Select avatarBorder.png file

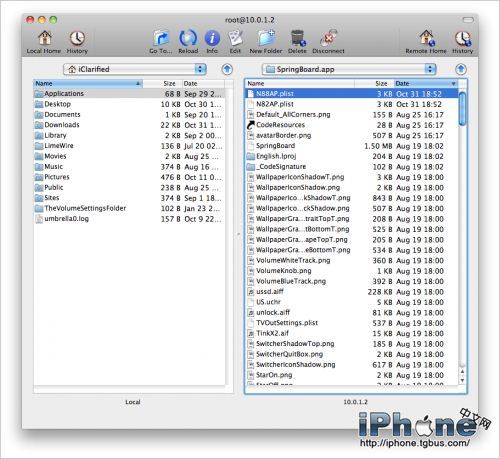pos(352,135)
